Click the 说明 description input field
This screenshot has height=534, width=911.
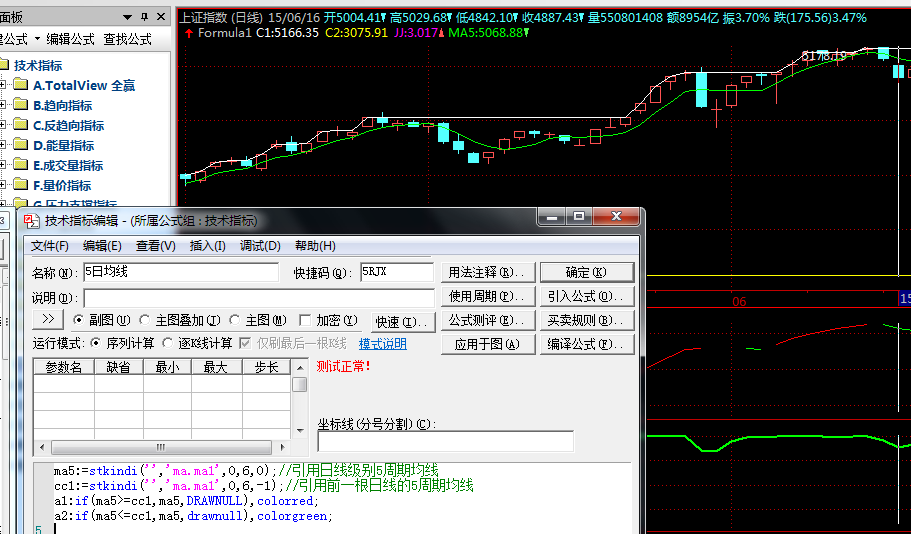point(259,298)
